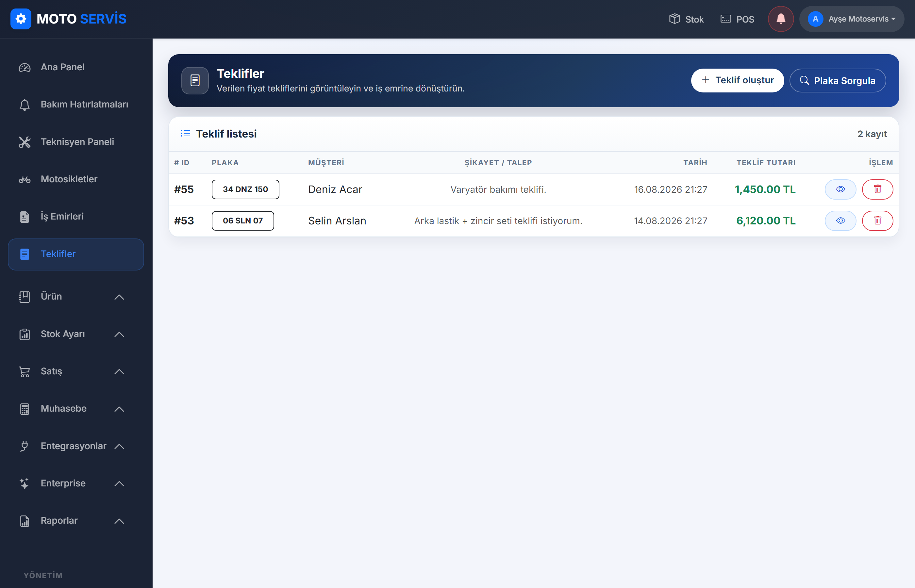915x588 pixels.
Task: Open Ayşe Motoservis account dropdown
Action: 851,19
